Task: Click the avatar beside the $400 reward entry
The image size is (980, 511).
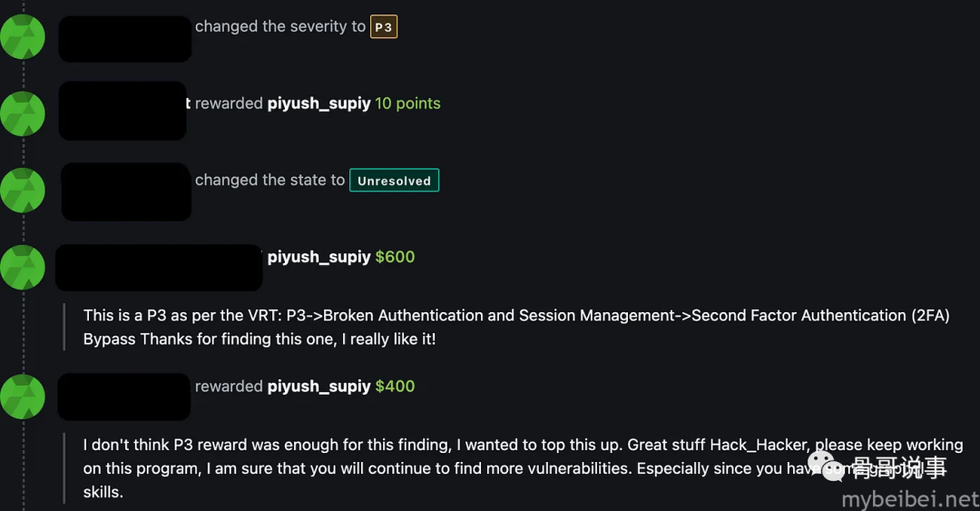Action: pyautogui.click(x=23, y=397)
